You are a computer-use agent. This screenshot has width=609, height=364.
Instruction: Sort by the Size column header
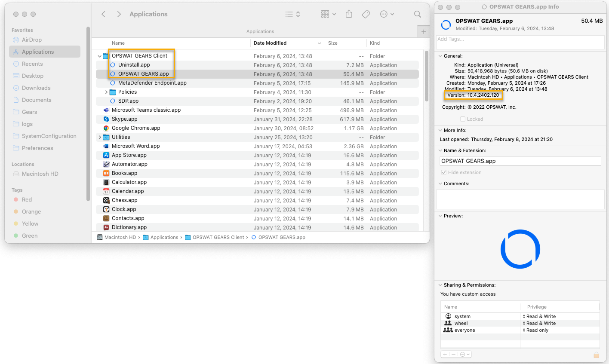click(x=333, y=43)
